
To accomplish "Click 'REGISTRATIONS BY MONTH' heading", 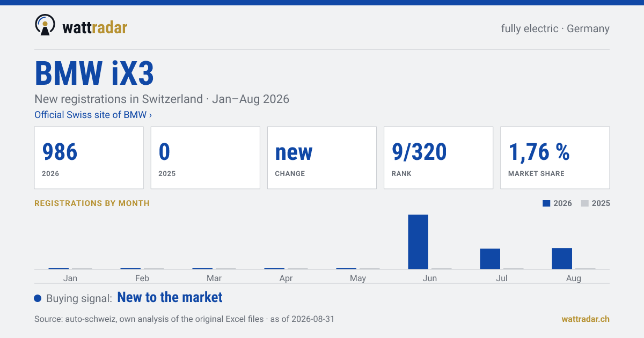I will (92, 203).
